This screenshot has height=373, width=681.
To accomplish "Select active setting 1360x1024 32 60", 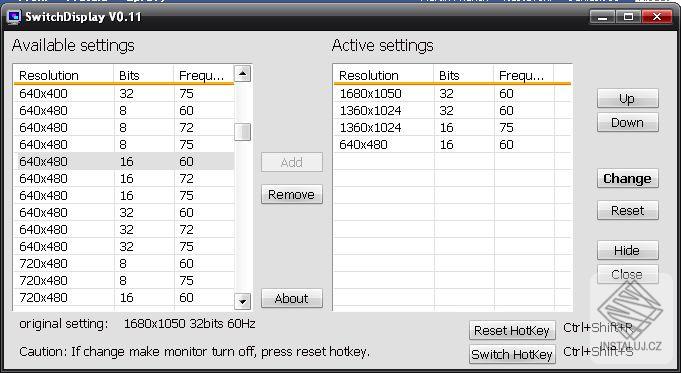I will [453, 110].
